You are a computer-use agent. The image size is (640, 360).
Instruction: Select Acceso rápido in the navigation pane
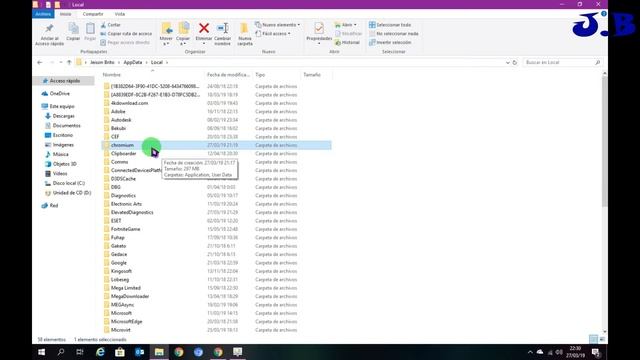click(x=64, y=81)
